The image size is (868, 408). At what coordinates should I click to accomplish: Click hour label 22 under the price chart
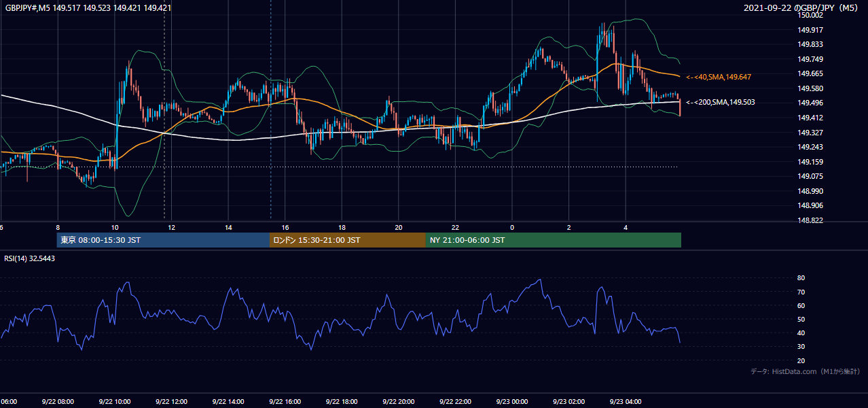[x=456, y=228]
